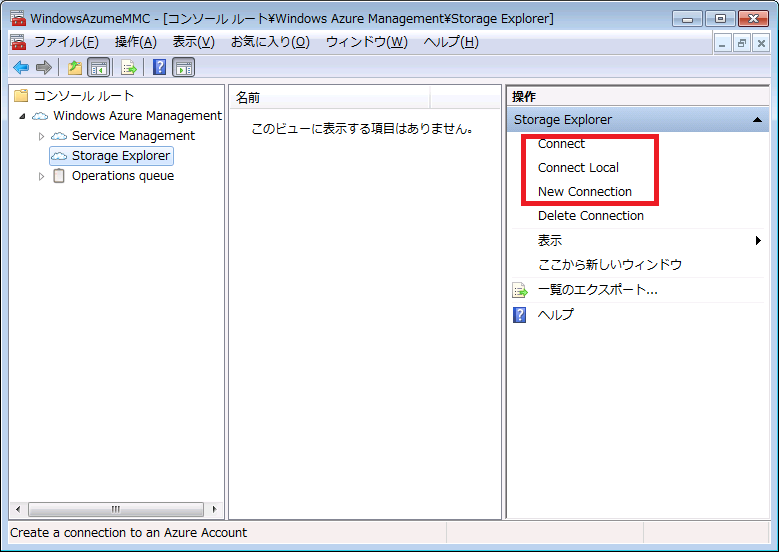Click the New Connection action
This screenshot has height=552, width=779.
click(x=585, y=191)
